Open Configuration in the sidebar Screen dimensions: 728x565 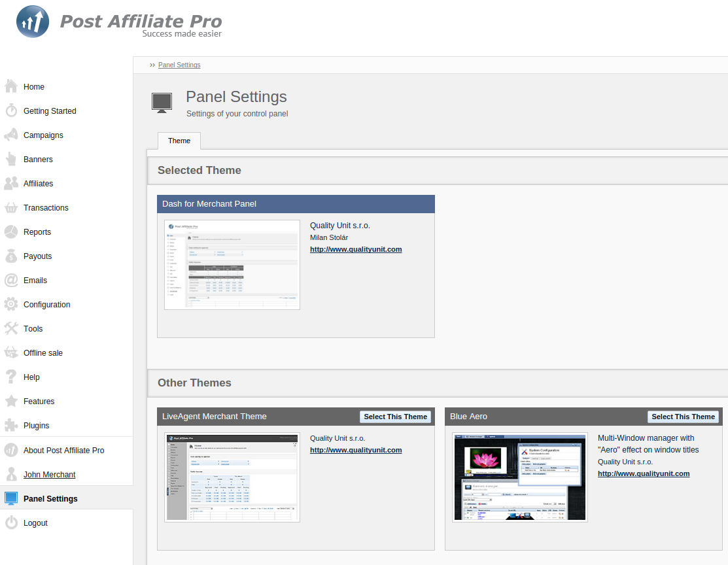[x=47, y=305]
